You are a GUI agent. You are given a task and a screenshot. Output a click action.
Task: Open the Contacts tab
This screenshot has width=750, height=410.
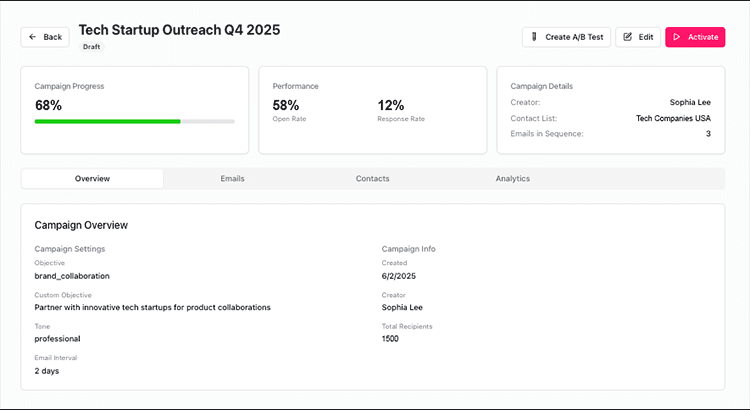[372, 179]
